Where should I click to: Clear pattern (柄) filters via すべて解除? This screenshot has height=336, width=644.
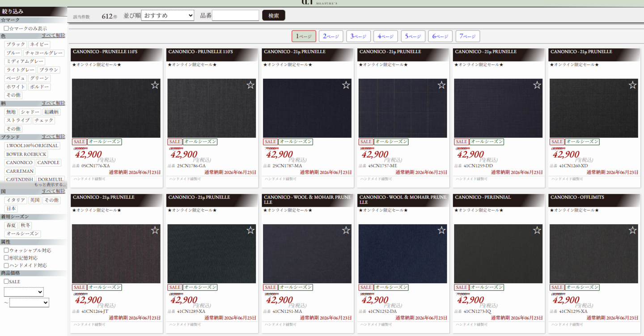tap(54, 103)
